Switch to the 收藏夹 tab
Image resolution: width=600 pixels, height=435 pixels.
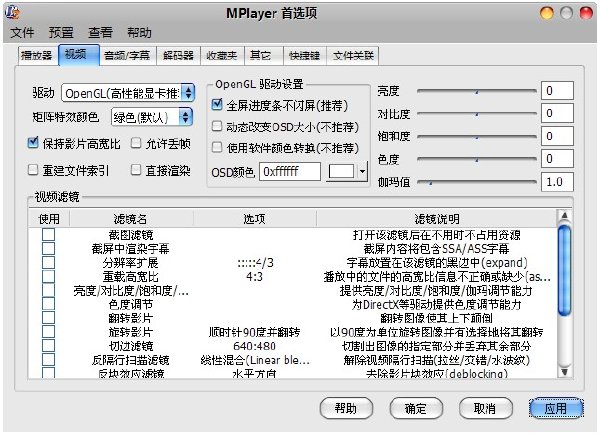[x=222, y=56]
